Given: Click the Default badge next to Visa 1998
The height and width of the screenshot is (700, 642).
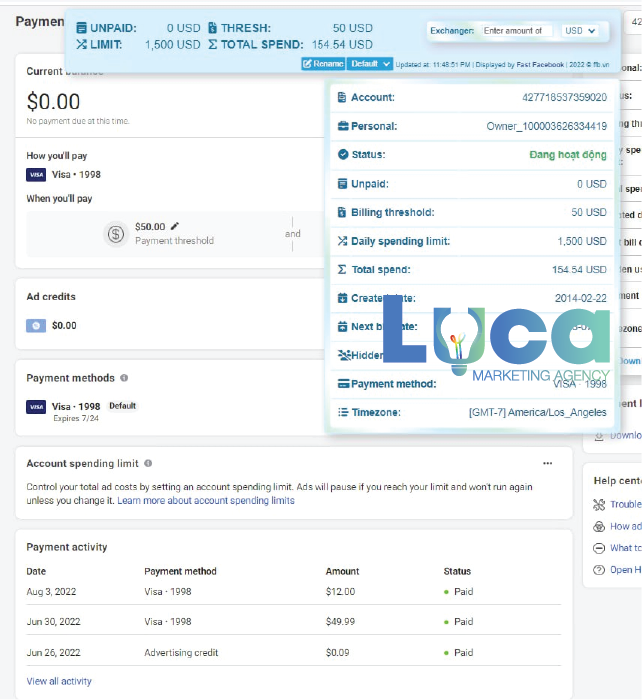Looking at the screenshot, I should [122, 406].
